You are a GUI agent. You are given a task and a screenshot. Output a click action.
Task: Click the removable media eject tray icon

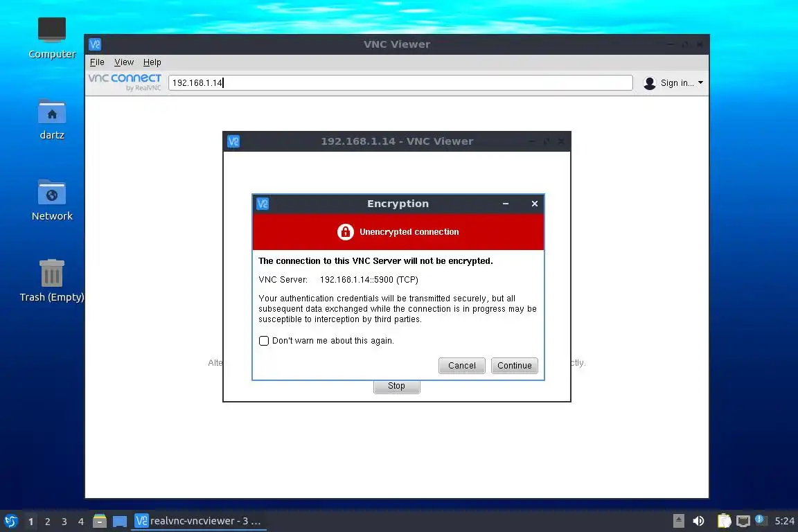tap(678, 521)
